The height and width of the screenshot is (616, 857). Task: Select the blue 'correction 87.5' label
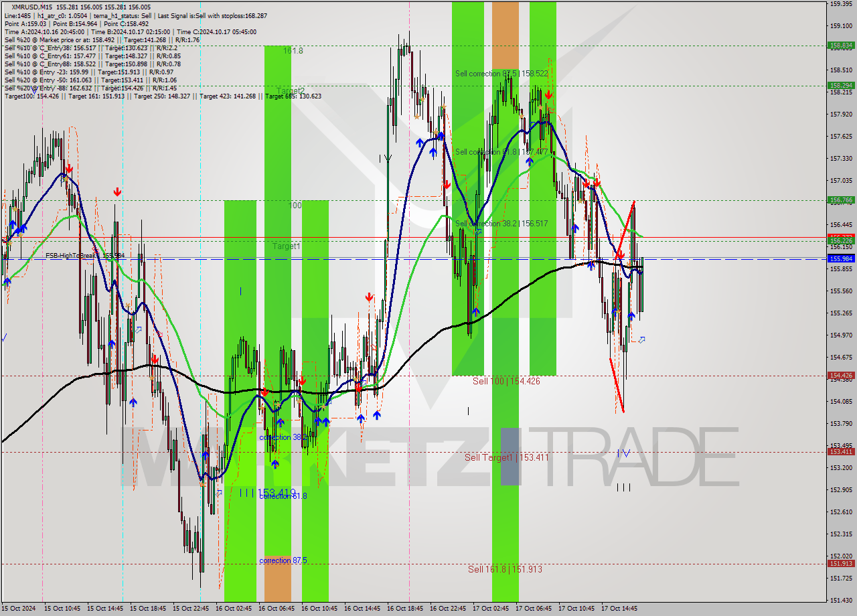coord(283,560)
